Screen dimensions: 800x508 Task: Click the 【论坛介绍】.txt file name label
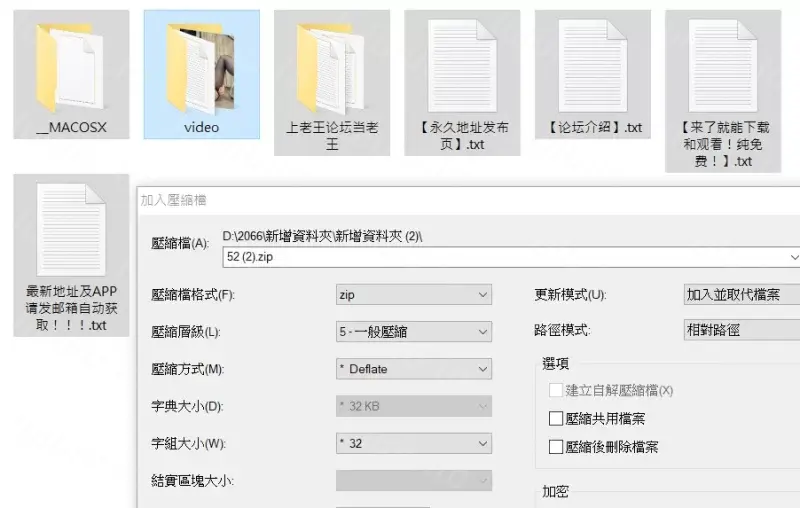tap(593, 128)
